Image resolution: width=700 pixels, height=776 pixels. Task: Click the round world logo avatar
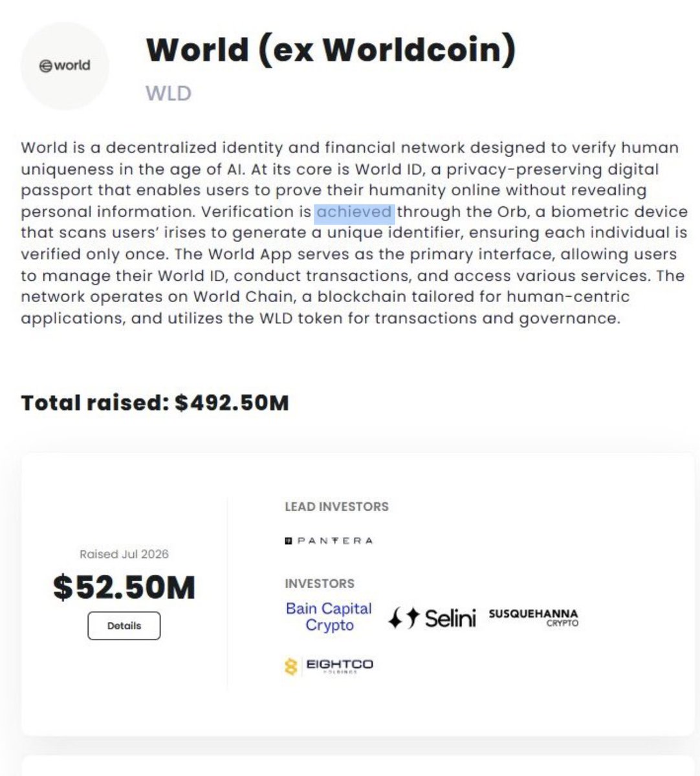click(x=65, y=66)
